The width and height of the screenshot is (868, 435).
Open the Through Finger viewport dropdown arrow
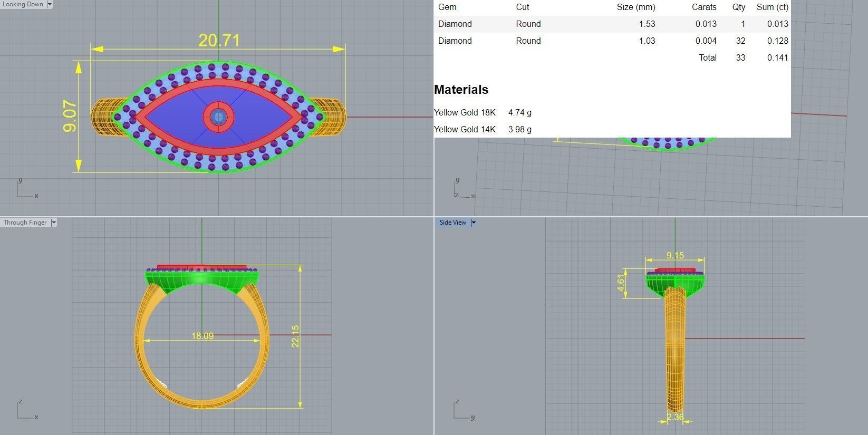pyautogui.click(x=53, y=223)
